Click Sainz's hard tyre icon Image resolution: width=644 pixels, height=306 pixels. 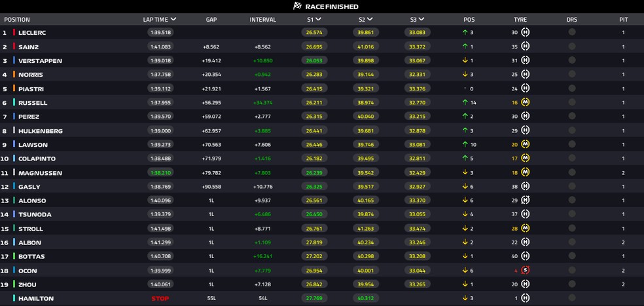[525, 46]
